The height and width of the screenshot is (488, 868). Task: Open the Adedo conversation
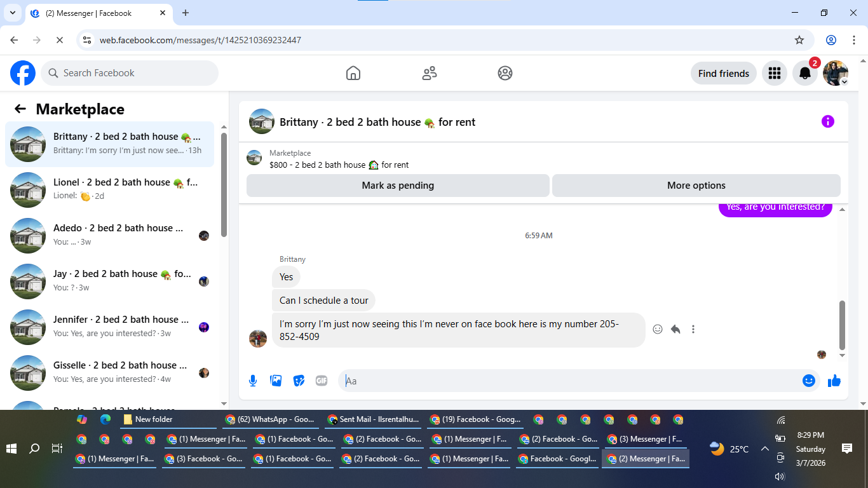tap(109, 236)
